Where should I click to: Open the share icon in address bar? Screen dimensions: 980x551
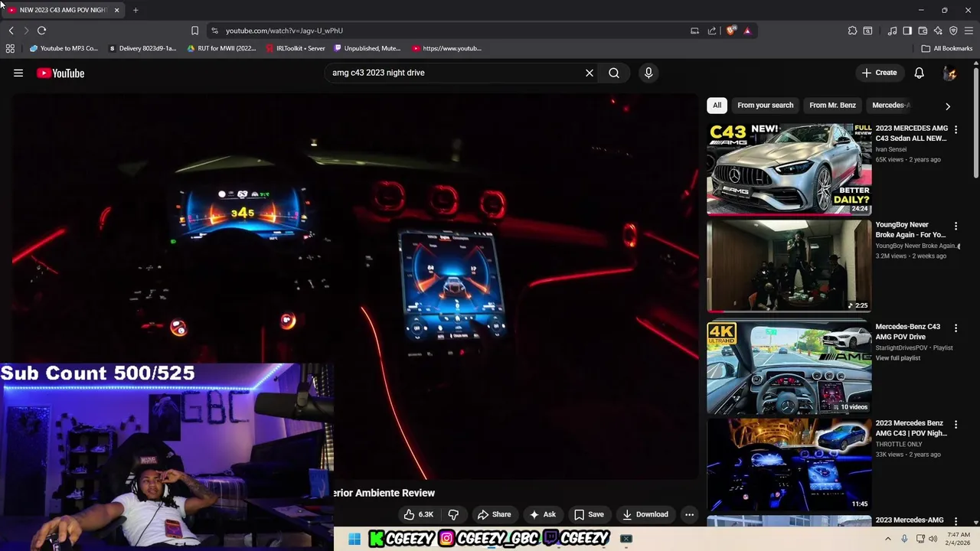(x=712, y=31)
